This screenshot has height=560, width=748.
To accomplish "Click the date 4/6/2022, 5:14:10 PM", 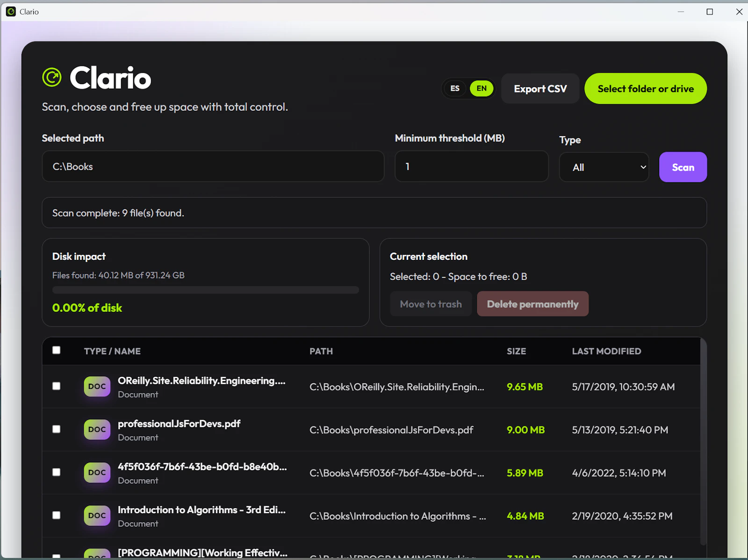I will pyautogui.click(x=619, y=473).
